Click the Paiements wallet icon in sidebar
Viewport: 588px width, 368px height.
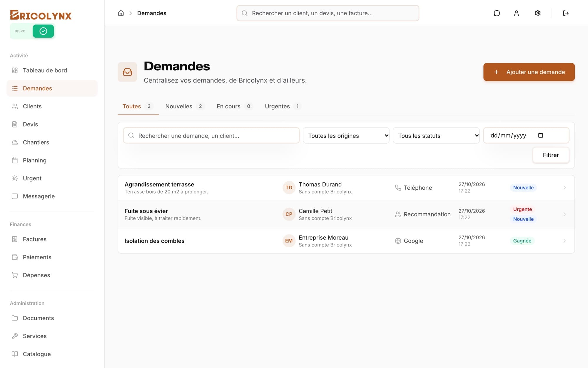tap(15, 257)
